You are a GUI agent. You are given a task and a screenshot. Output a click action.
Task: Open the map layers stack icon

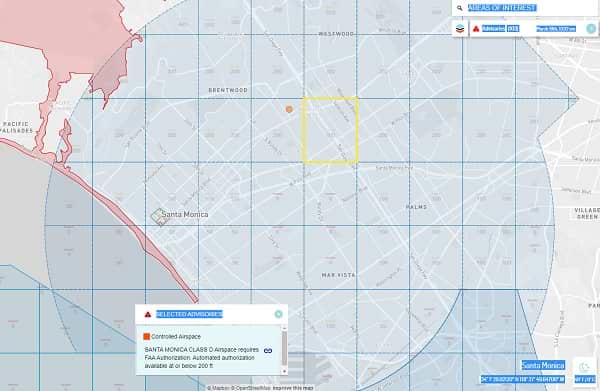point(460,29)
